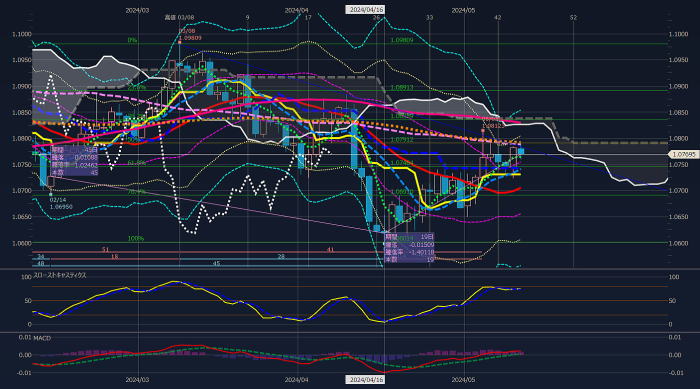Click 1.0600 on the left price axis
The image size is (700, 389).
coord(21,243)
